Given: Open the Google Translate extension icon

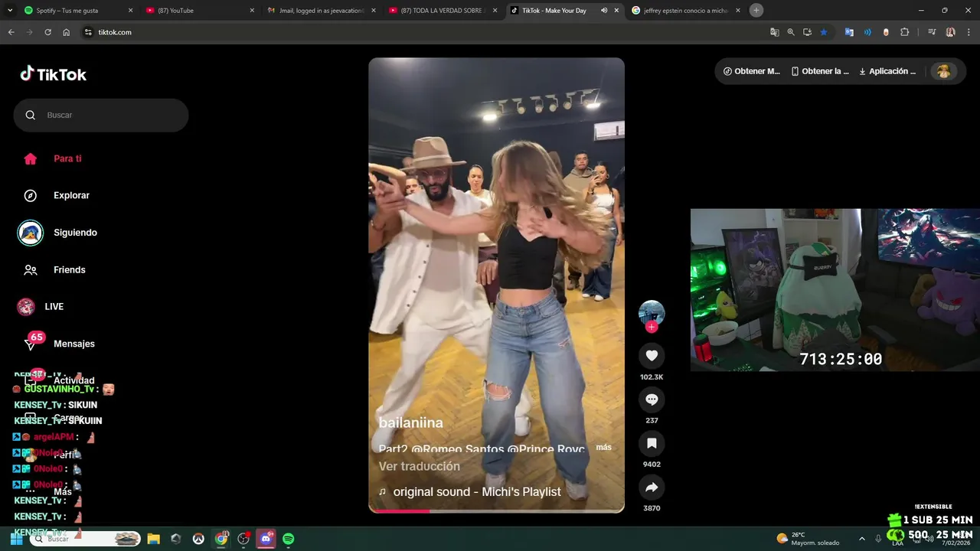Looking at the screenshot, I should tap(849, 32).
